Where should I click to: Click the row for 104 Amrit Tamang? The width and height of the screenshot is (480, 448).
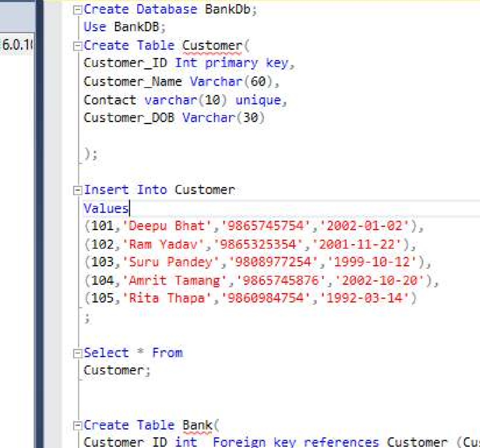click(262, 280)
